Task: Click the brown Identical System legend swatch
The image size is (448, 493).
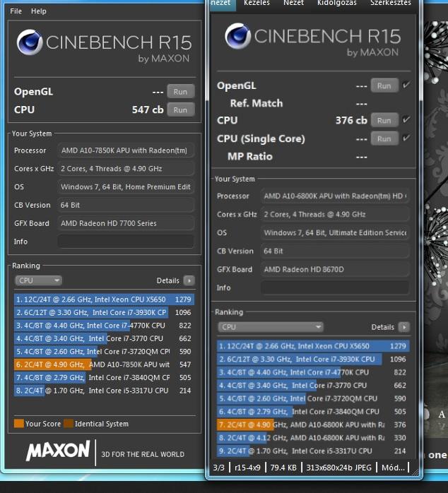Action: [69, 424]
